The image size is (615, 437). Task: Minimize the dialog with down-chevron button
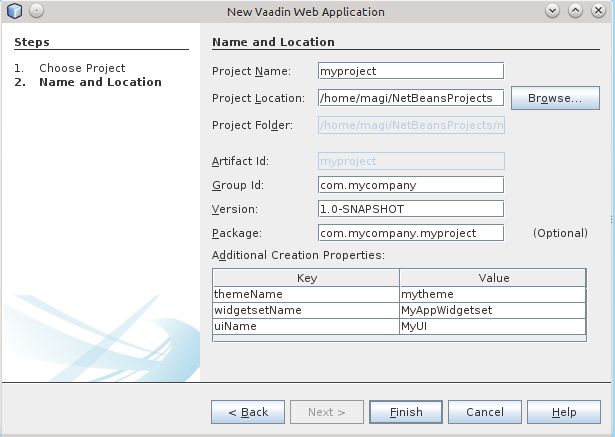click(552, 11)
